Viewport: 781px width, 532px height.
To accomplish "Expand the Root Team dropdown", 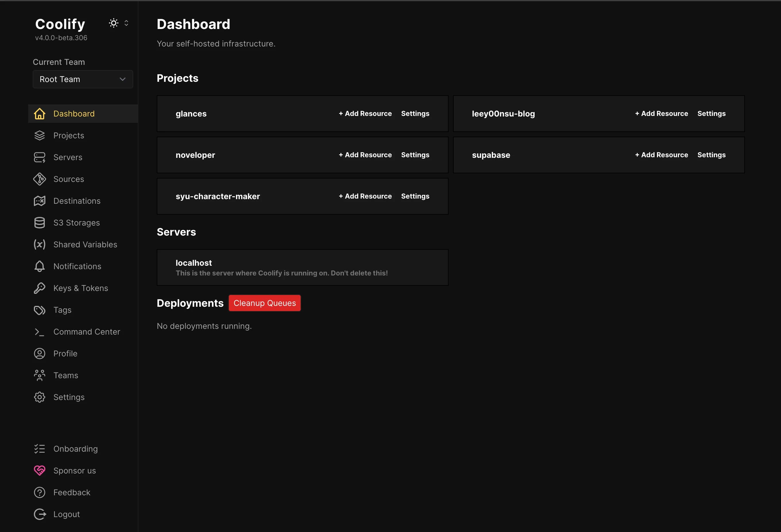I will pos(83,79).
